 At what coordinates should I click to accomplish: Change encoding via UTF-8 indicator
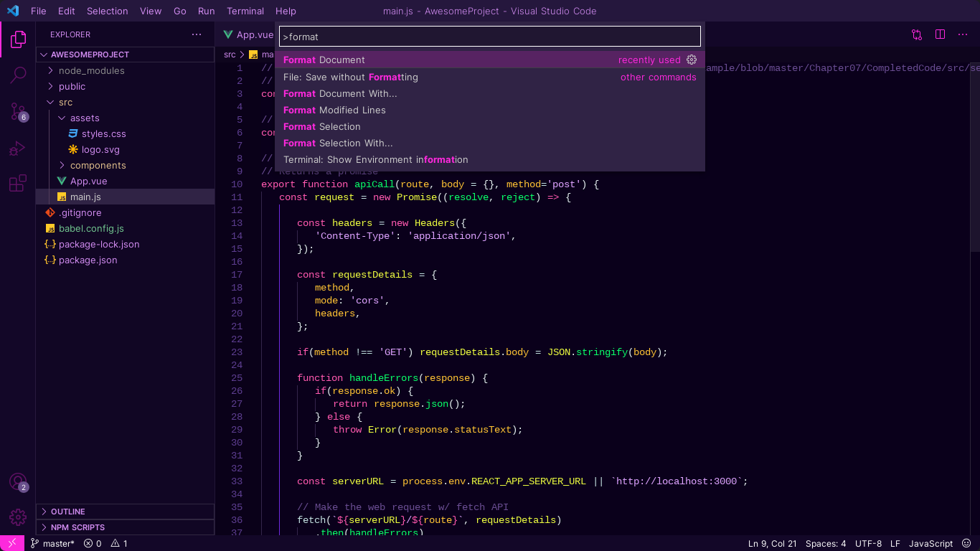868,544
